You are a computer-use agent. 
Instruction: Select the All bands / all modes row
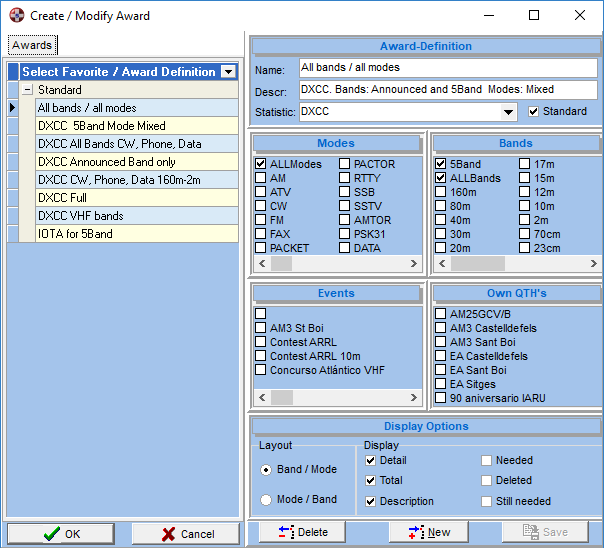coord(137,108)
